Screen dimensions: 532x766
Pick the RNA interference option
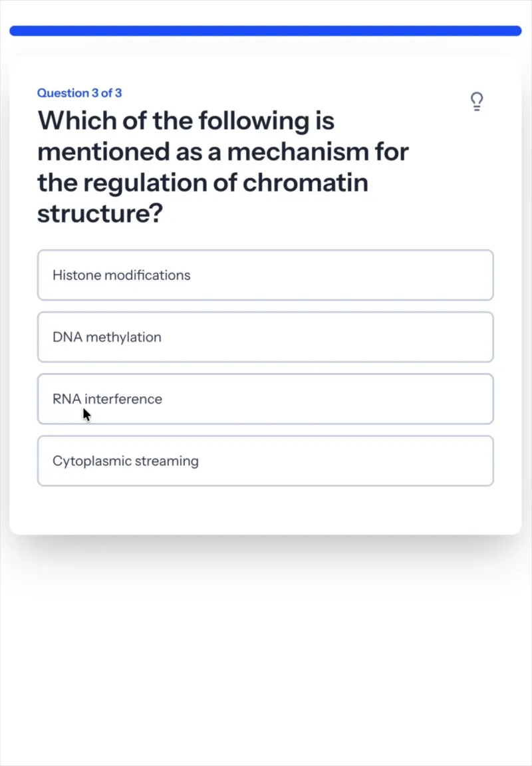[265, 399]
